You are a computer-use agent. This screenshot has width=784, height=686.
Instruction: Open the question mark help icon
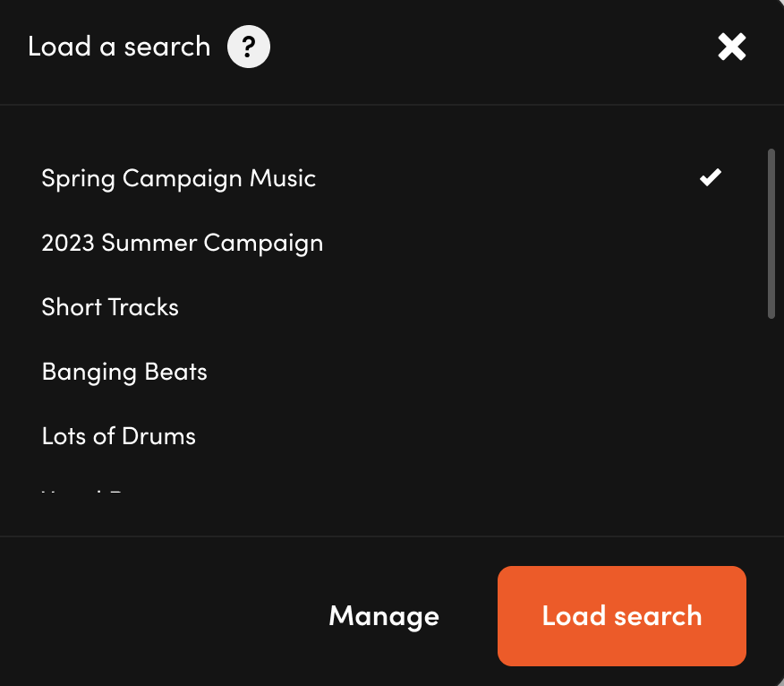[249, 47]
